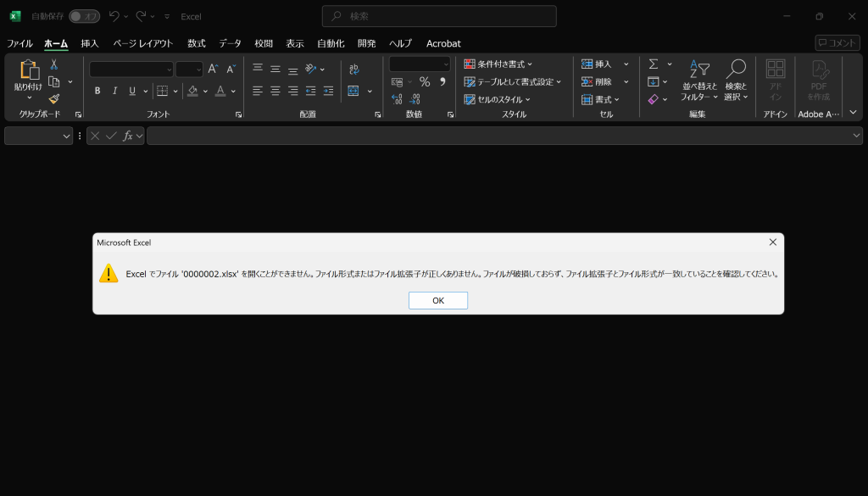Click the AutoSum sigma icon
Screen dimensions: 868x496
654,64
